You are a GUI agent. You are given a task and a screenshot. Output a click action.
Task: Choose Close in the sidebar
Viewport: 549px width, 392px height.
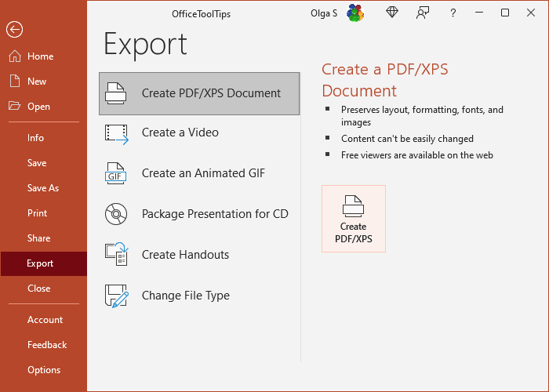[x=44, y=289]
